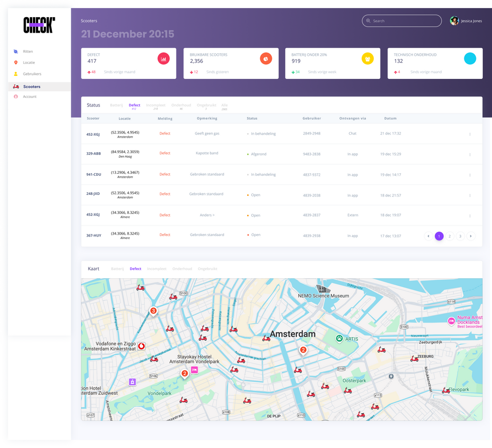Click scooter ID 367-HUY
The width and height of the screenshot is (492, 448).
coord(93,236)
